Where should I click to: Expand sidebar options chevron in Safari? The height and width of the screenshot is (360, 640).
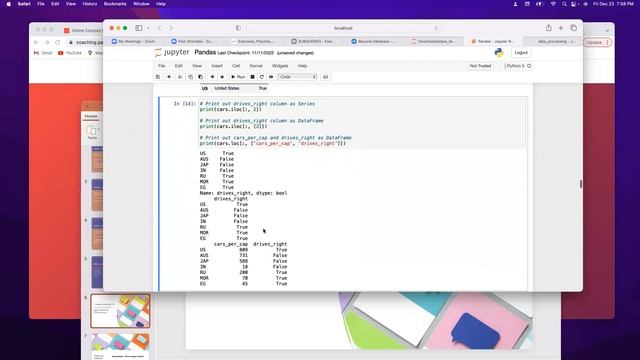click(148, 28)
